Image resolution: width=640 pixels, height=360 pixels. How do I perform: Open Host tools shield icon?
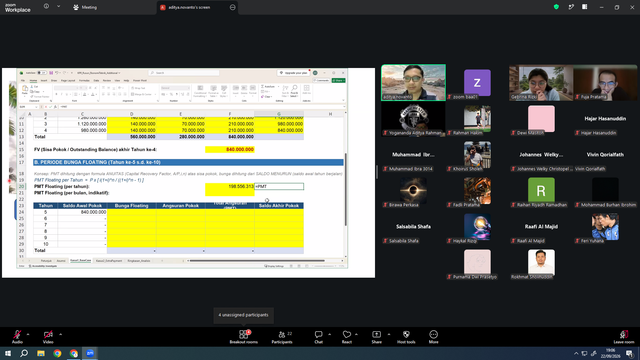(406, 334)
